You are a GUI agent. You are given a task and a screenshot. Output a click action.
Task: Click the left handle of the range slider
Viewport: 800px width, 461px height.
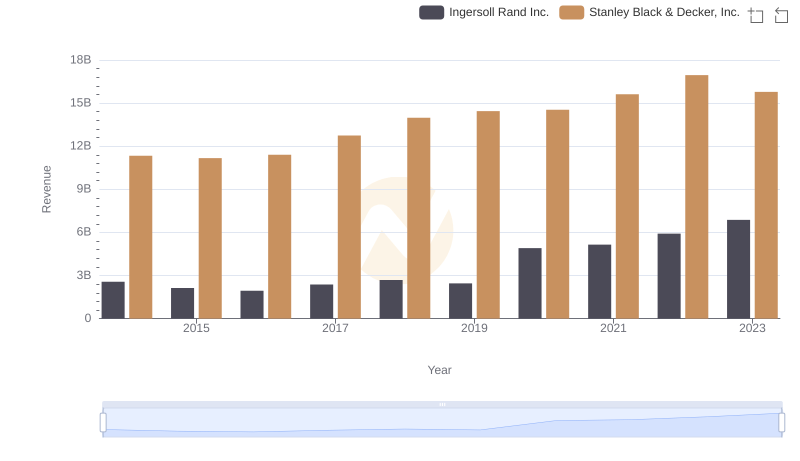point(103,423)
